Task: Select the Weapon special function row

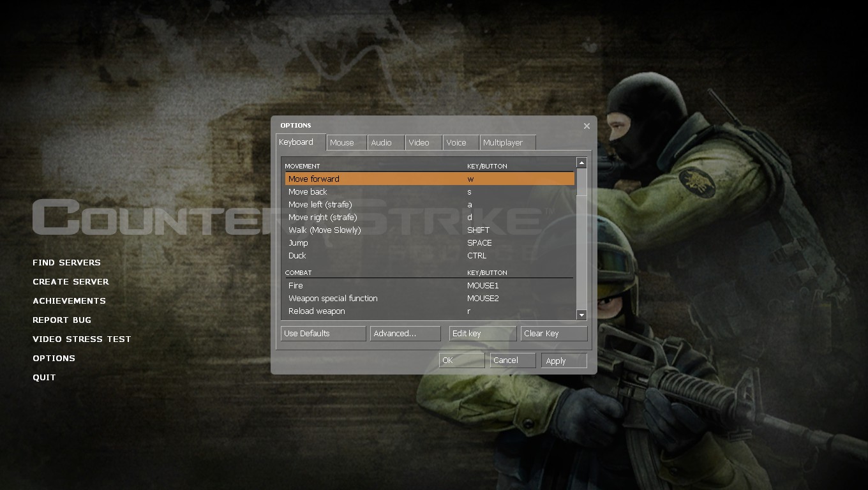Action: click(430, 298)
